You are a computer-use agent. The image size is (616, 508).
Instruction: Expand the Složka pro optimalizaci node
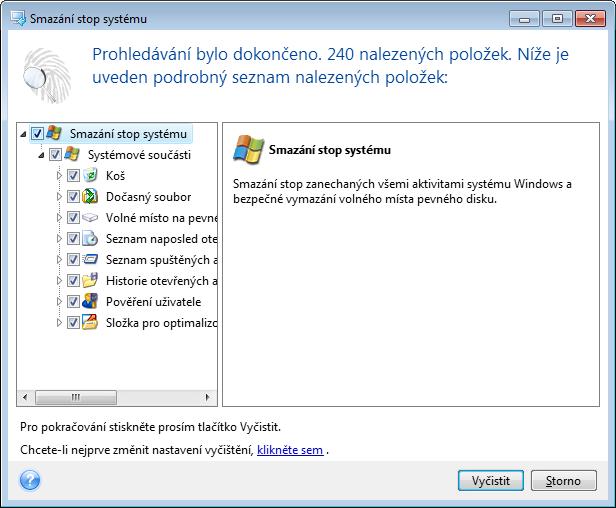pos(59,323)
